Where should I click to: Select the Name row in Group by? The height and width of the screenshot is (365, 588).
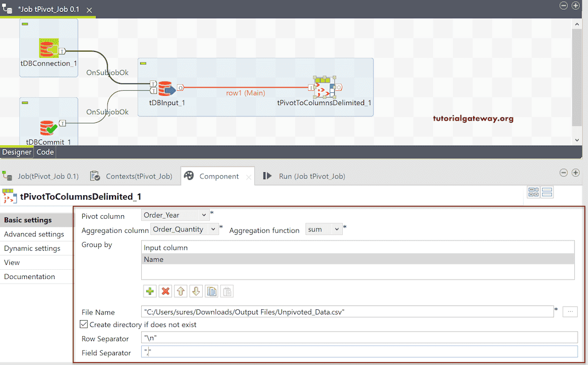point(358,259)
